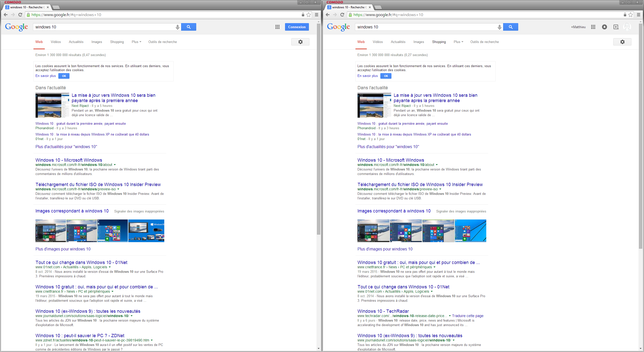Click the reload icon in the right browser window

click(342, 15)
